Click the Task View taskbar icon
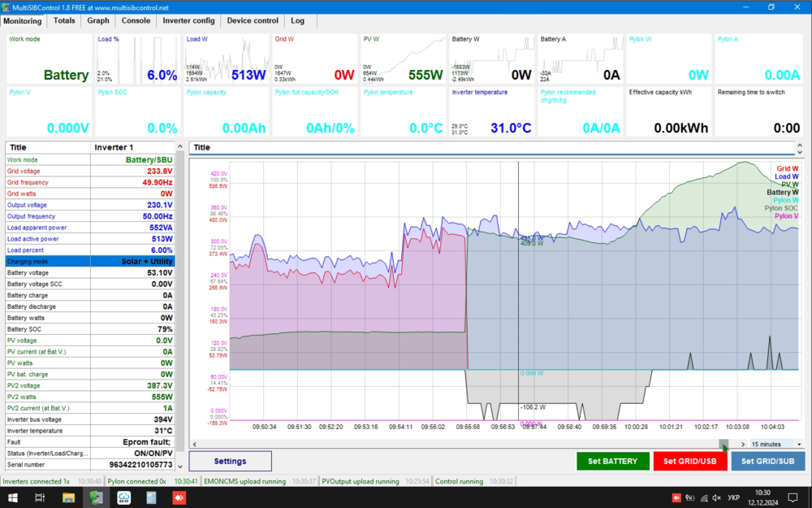812x508 pixels. (x=40, y=497)
